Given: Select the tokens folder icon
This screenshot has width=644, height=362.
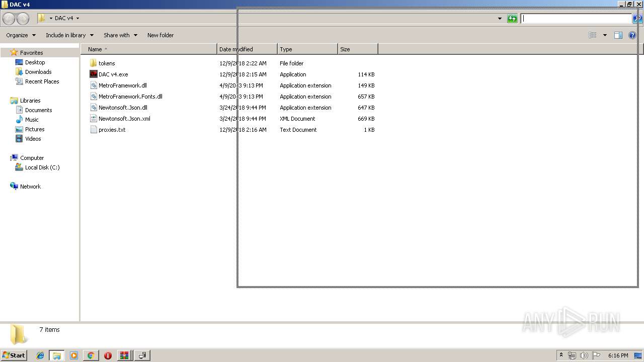Looking at the screenshot, I should click(x=93, y=63).
